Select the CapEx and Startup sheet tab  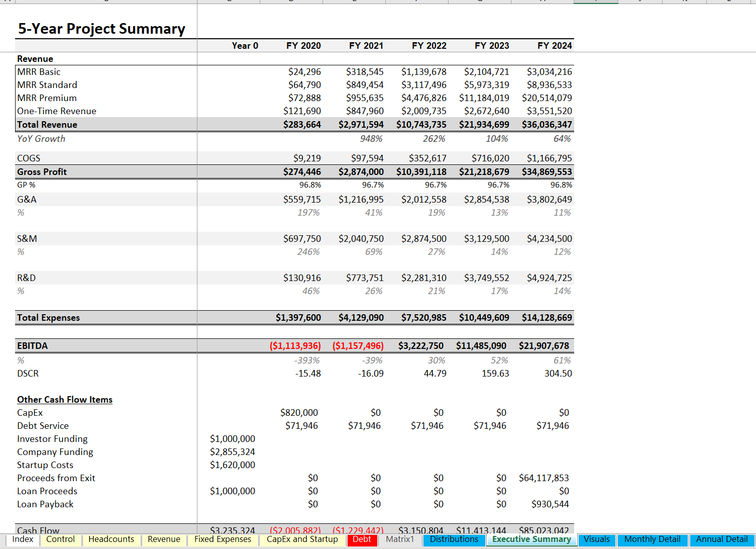(x=302, y=539)
